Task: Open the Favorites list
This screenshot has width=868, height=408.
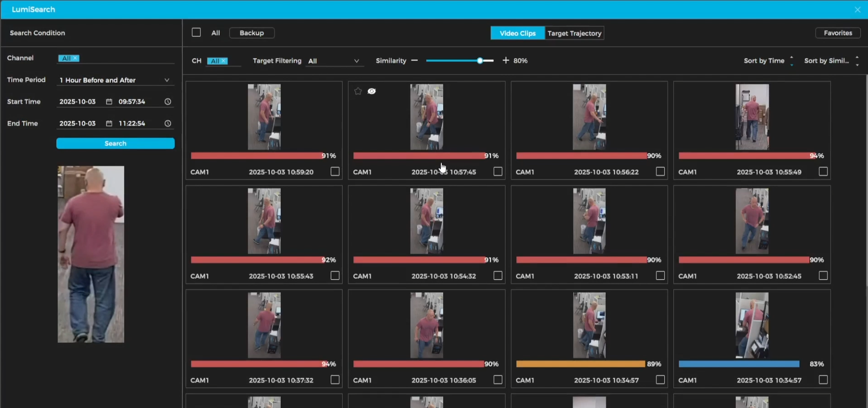Action: (x=837, y=33)
